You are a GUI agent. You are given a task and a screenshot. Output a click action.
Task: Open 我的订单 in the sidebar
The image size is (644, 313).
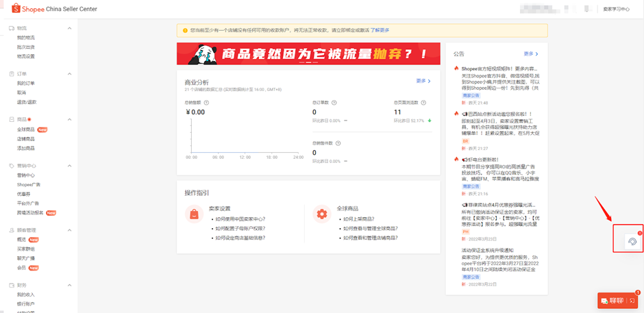pyautogui.click(x=26, y=84)
